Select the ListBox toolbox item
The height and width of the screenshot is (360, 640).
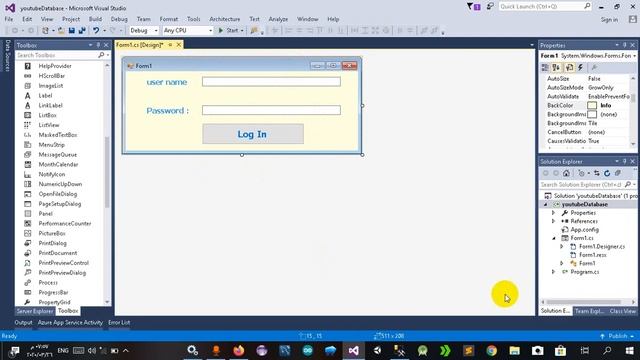[x=47, y=115]
